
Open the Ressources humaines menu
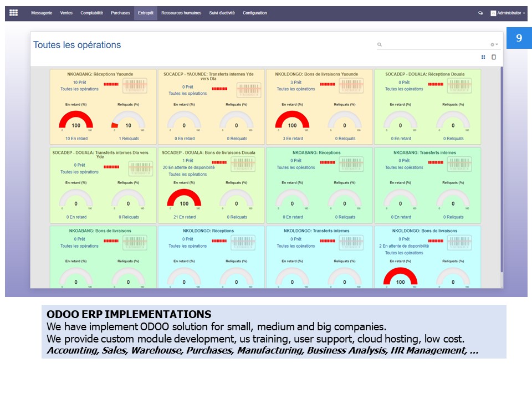coord(181,13)
